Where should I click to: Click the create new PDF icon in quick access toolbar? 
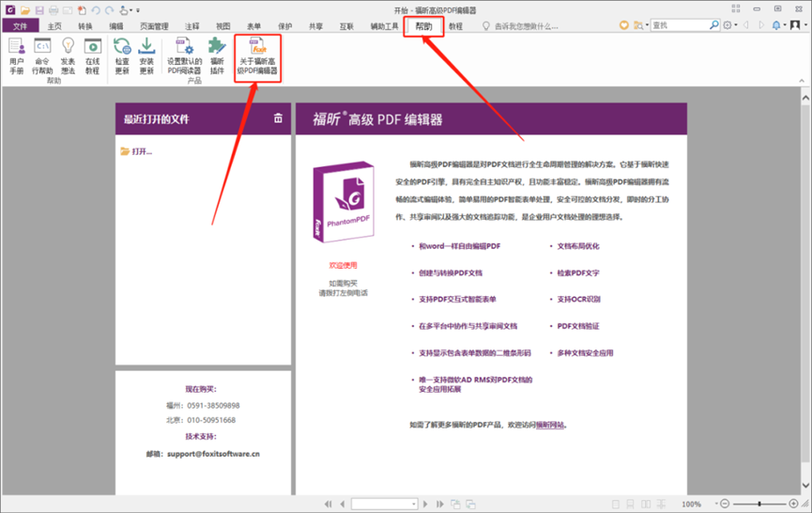[82, 9]
